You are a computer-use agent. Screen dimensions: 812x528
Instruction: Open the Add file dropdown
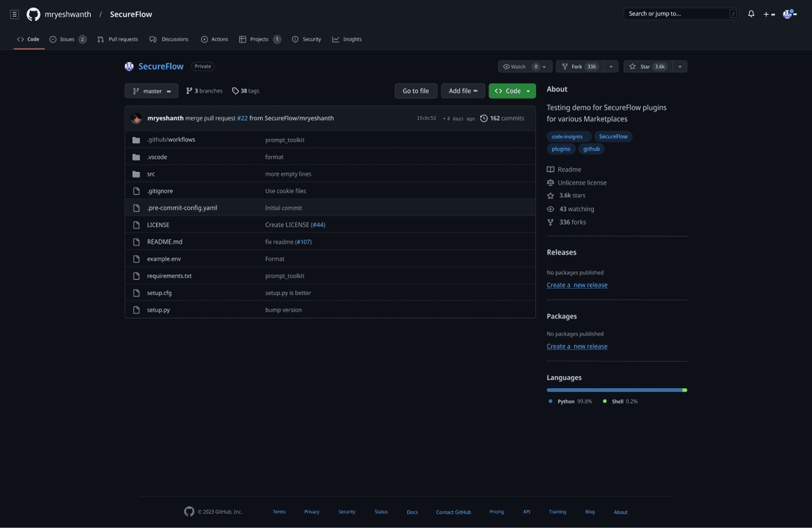click(463, 91)
